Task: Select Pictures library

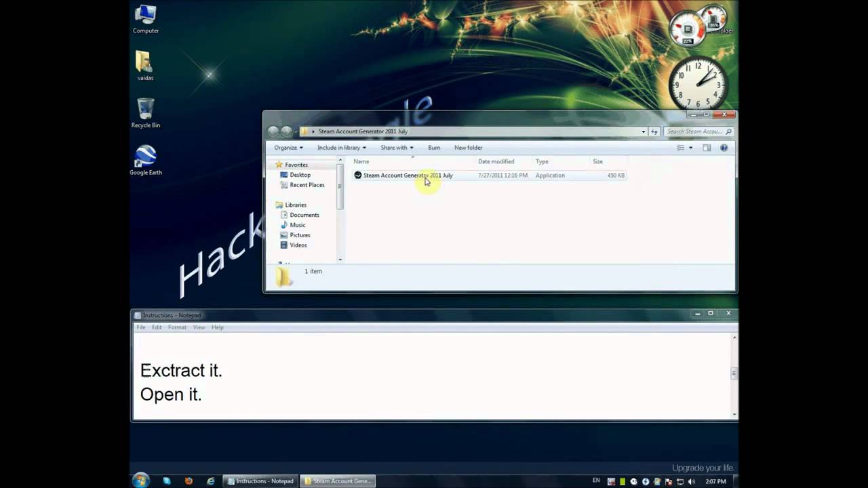Action: coord(300,235)
